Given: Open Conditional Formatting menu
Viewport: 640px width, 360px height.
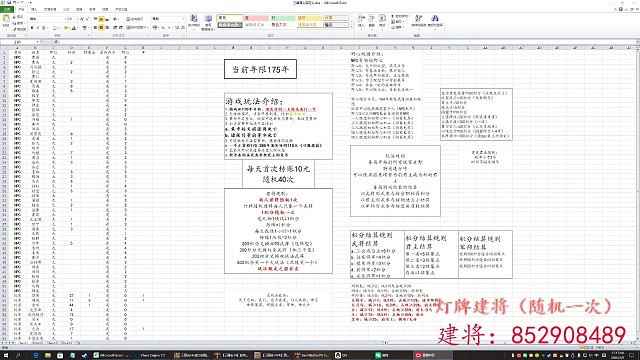Looking at the screenshot, I should [x=194, y=22].
